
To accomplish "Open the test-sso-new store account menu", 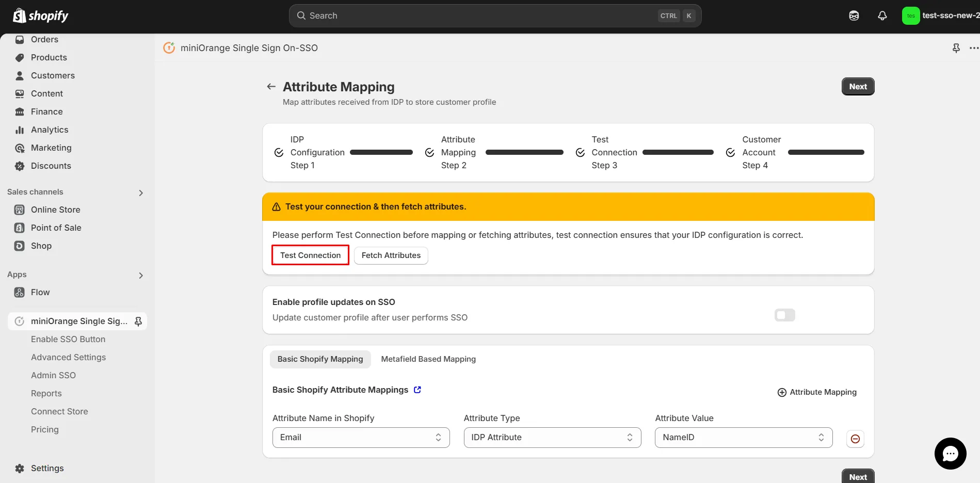I will [x=941, y=15].
